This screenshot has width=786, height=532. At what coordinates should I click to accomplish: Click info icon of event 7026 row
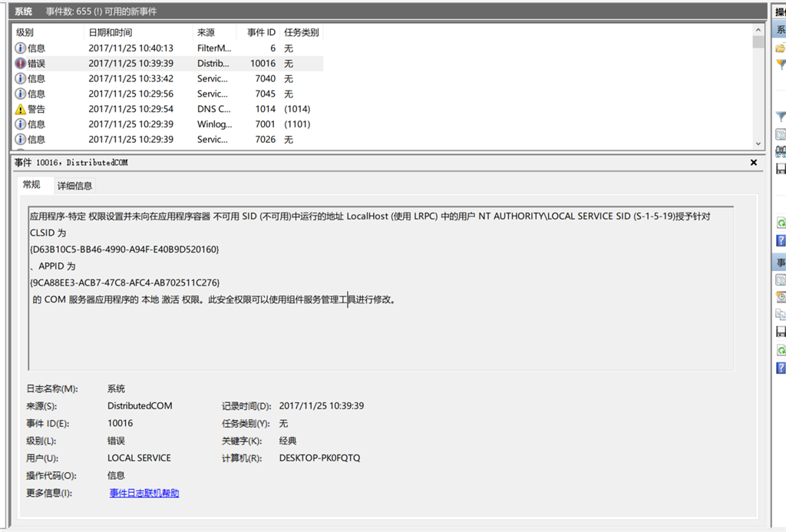20,140
